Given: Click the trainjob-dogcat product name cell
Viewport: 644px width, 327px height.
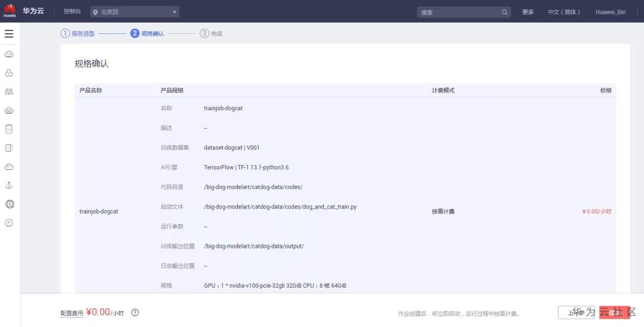Looking at the screenshot, I should click(98, 211).
